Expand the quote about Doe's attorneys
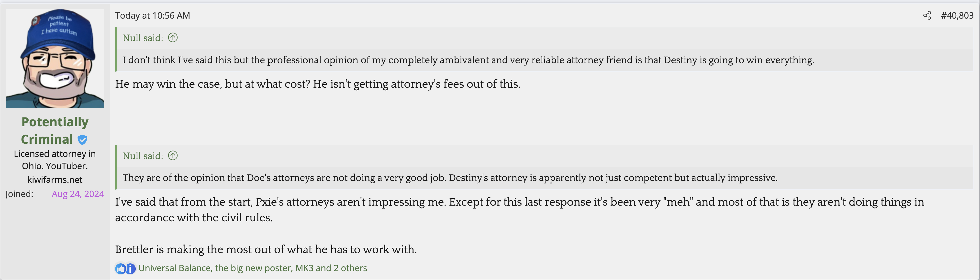The image size is (980, 280). click(x=450, y=177)
